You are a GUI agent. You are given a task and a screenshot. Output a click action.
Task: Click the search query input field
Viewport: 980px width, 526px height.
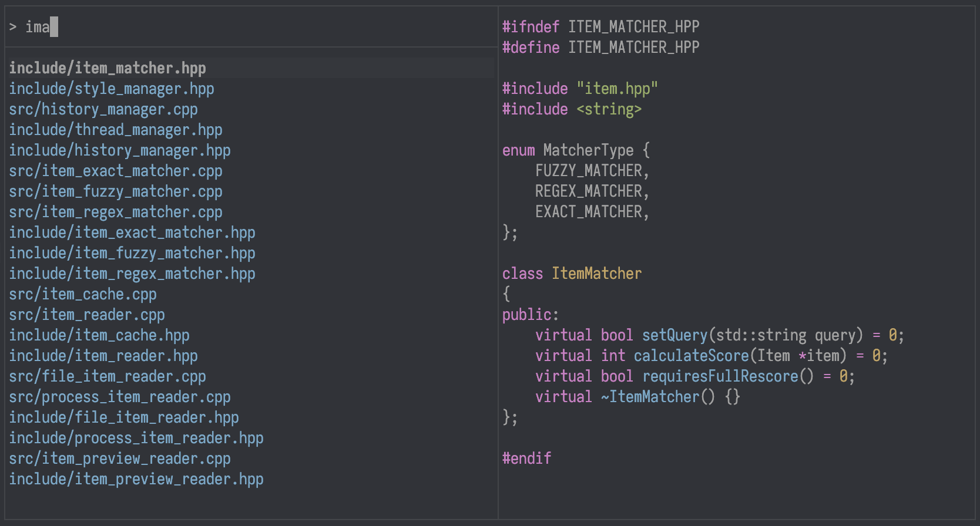(251, 27)
